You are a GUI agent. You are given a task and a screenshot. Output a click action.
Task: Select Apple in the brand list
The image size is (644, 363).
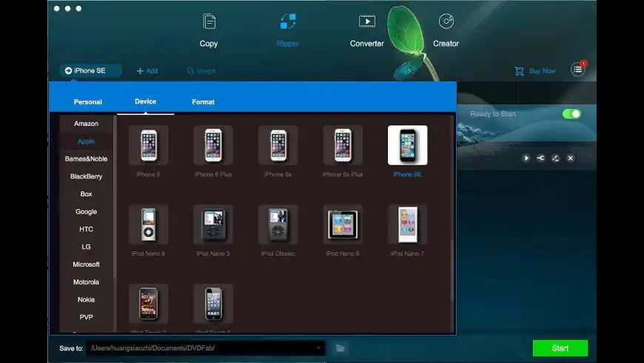click(87, 141)
